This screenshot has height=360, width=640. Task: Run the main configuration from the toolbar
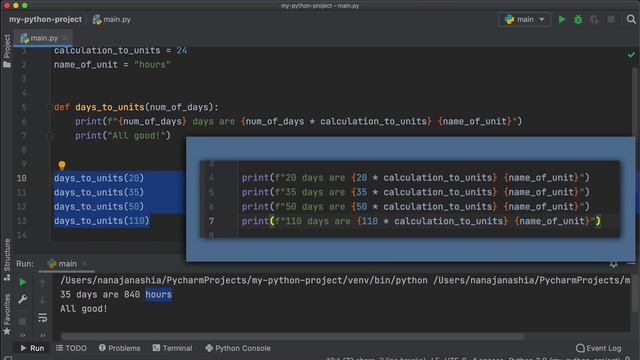pyautogui.click(x=562, y=19)
